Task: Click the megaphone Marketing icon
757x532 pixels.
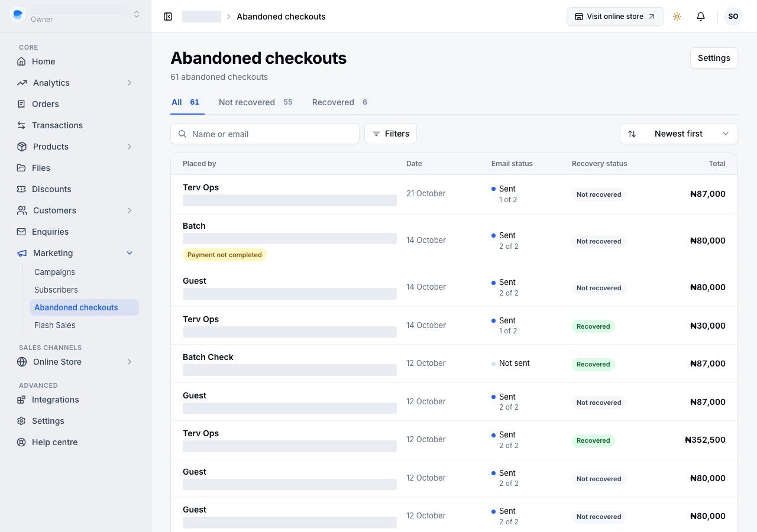Action: 22,253
